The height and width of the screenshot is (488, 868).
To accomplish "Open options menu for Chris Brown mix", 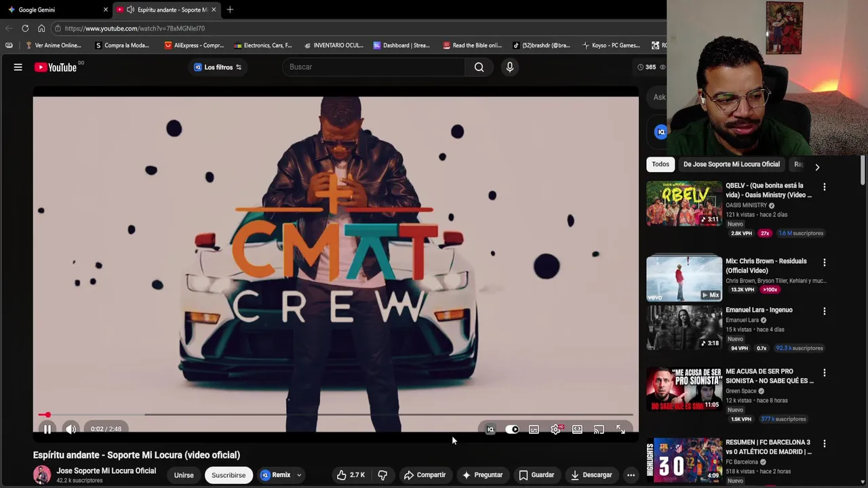I will 825,262.
